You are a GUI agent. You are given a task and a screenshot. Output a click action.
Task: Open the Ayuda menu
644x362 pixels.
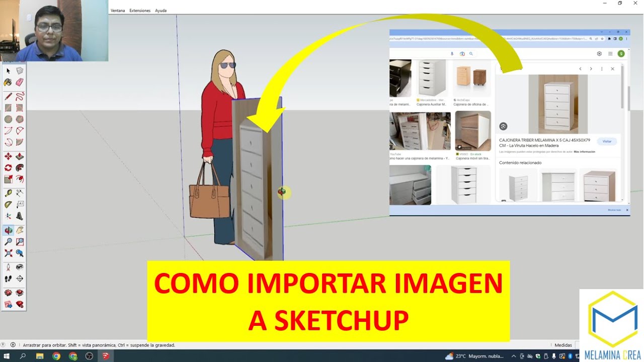(161, 11)
